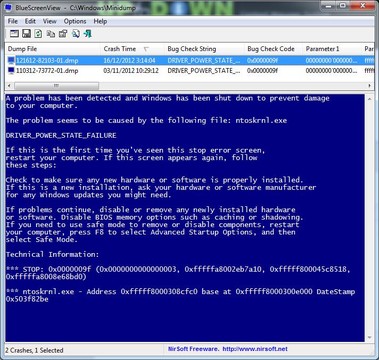
Task: Select the 110312-73772-01.dmp dump file
Action: [47, 71]
